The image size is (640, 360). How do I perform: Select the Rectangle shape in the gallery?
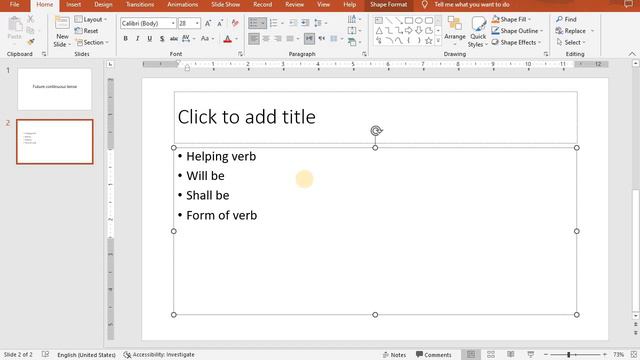pyautogui.click(x=409, y=20)
